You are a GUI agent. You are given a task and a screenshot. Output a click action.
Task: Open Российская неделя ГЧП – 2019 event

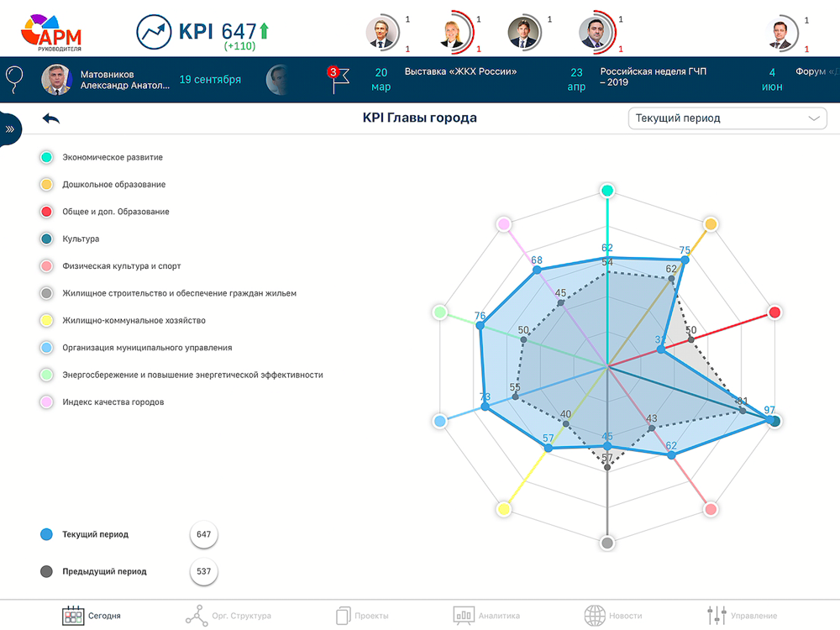653,76
